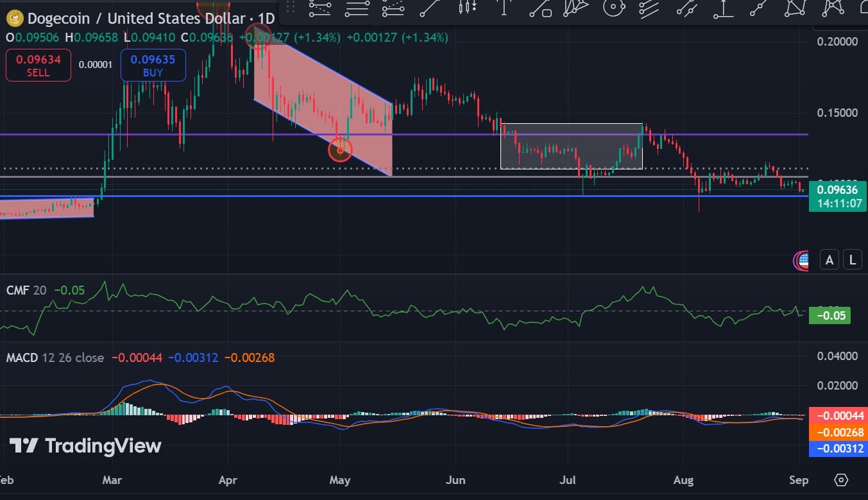The image size is (868, 500).
Task: Select the tool icon with three horizontal lines
Action: [x=357, y=8]
